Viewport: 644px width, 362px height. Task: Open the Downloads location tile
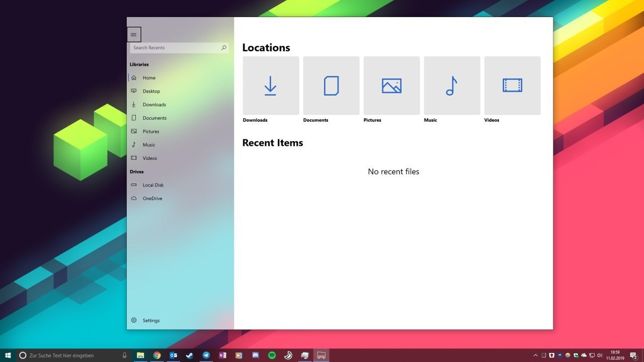click(271, 85)
